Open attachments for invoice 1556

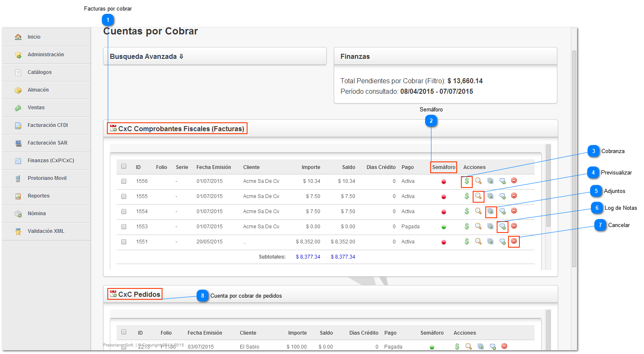[490, 181]
